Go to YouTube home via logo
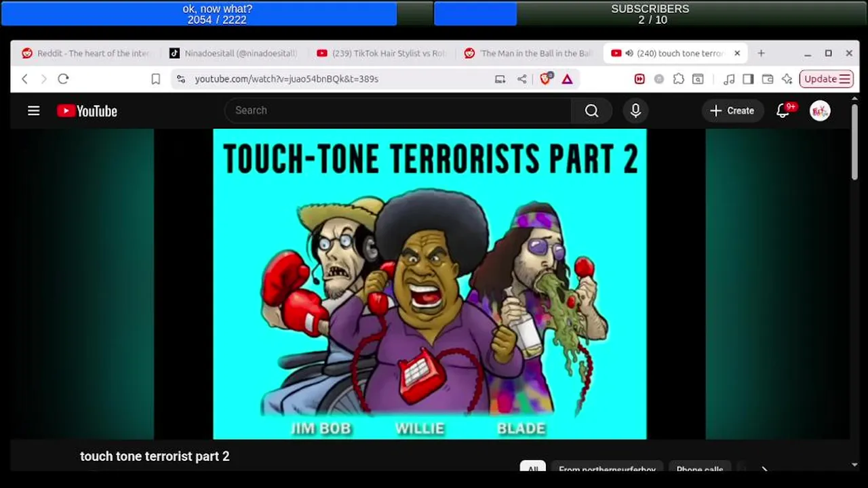The width and height of the screenshot is (868, 488). [x=87, y=111]
